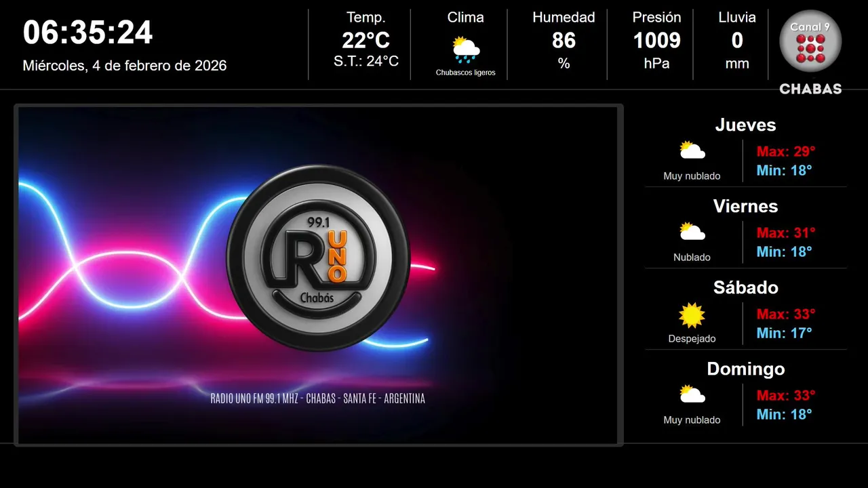
Task: Click Viernes Min: 18° value
Action: (784, 251)
